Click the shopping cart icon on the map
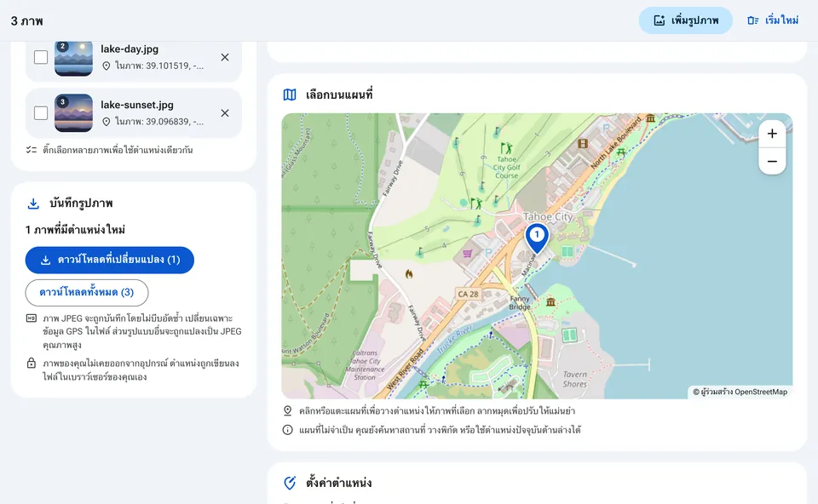The image size is (818, 504). [468, 254]
